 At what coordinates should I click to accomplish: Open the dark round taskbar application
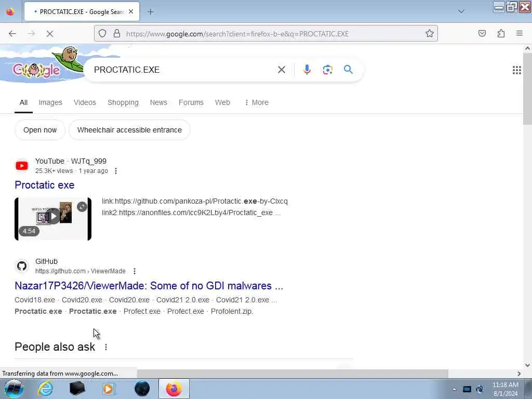[142, 389]
